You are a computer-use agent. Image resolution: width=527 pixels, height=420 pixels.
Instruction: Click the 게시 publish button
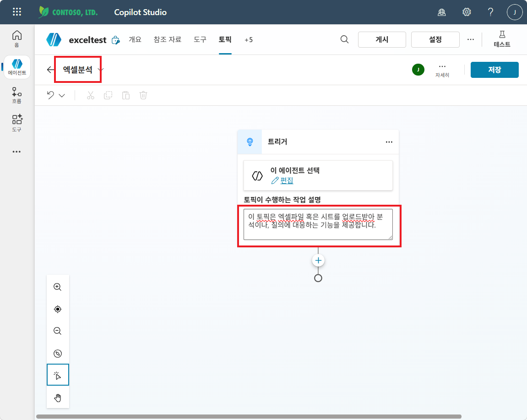pos(382,40)
